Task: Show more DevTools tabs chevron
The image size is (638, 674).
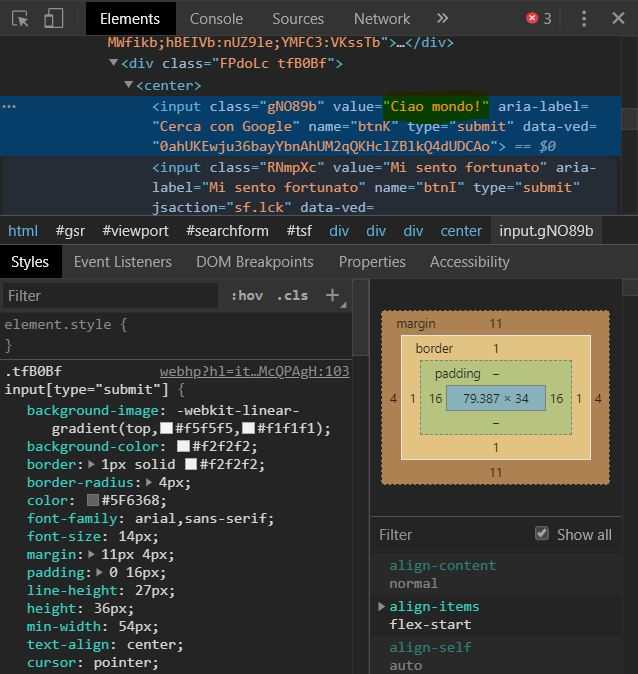Action: coord(442,18)
